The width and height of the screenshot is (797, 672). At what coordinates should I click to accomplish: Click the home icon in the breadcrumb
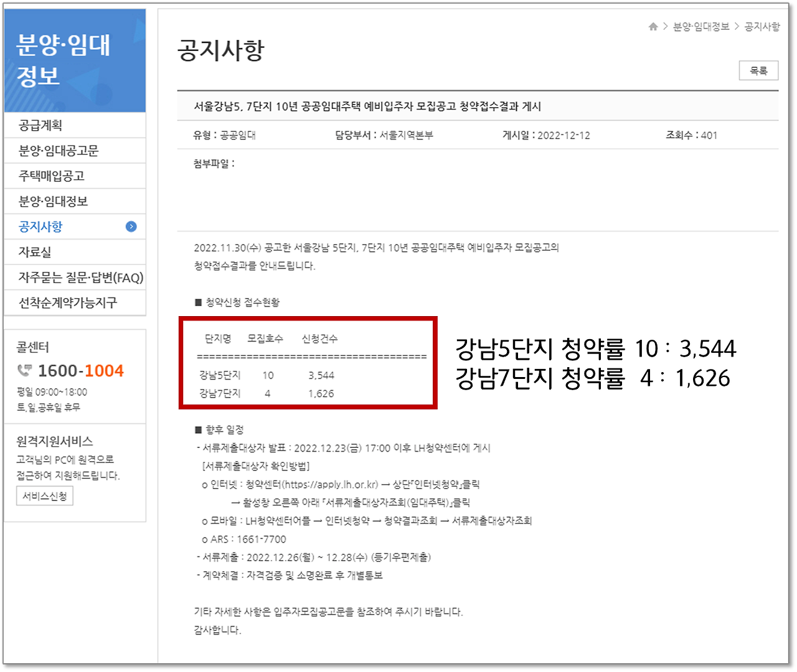coord(653,27)
